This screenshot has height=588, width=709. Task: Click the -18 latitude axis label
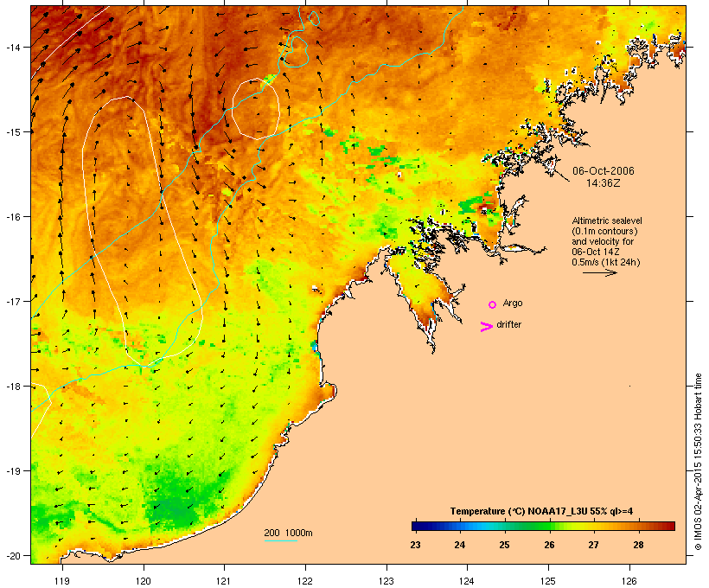tap(14, 386)
